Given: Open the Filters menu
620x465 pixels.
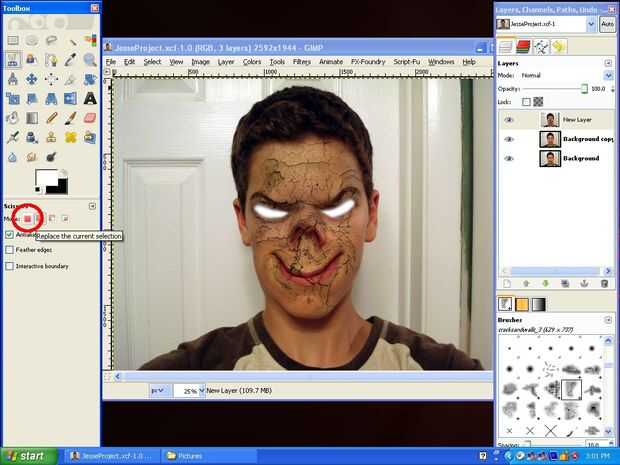Looking at the screenshot, I should click(302, 62).
